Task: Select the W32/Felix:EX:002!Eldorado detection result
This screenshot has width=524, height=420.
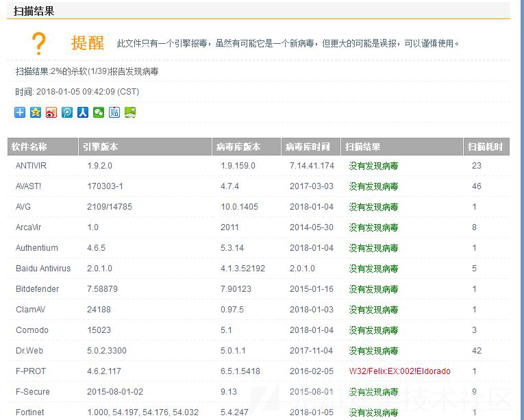Action: [x=400, y=371]
